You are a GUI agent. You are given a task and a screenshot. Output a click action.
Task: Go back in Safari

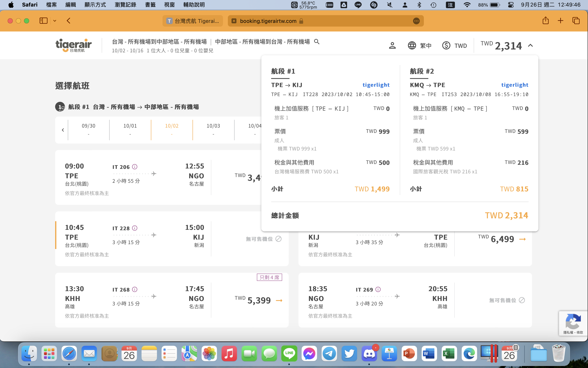(69, 21)
